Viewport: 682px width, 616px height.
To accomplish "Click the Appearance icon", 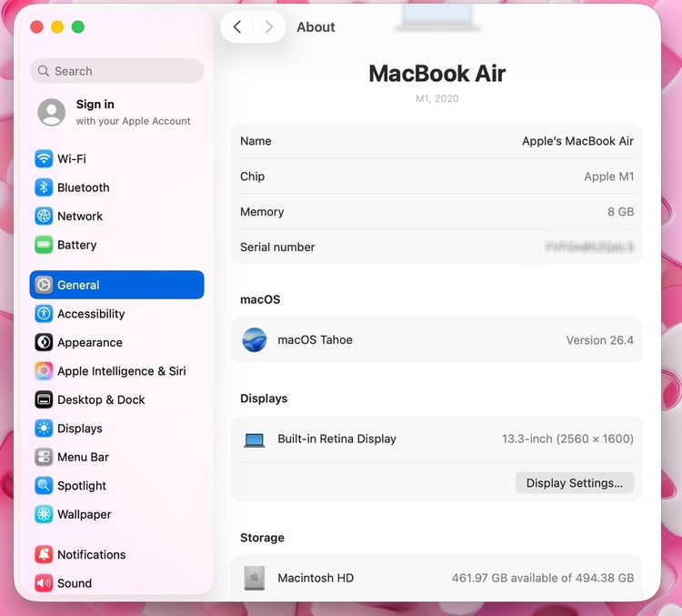I will click(x=44, y=343).
